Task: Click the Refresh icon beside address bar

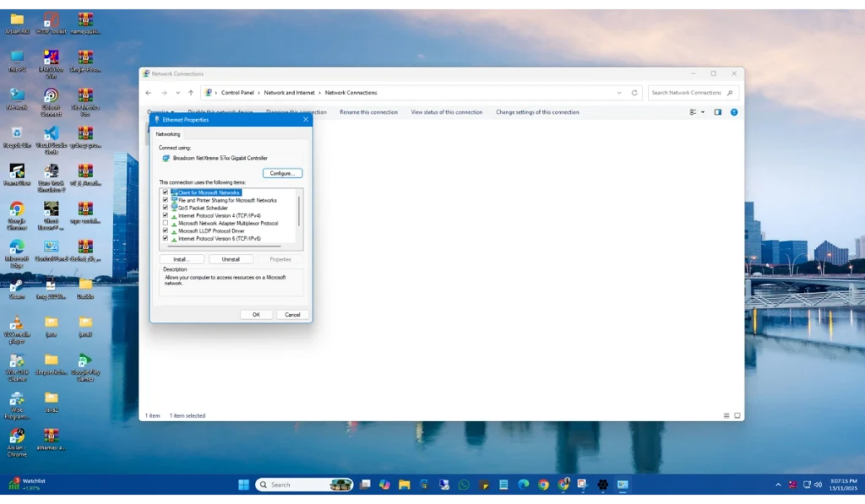Action: tap(634, 93)
